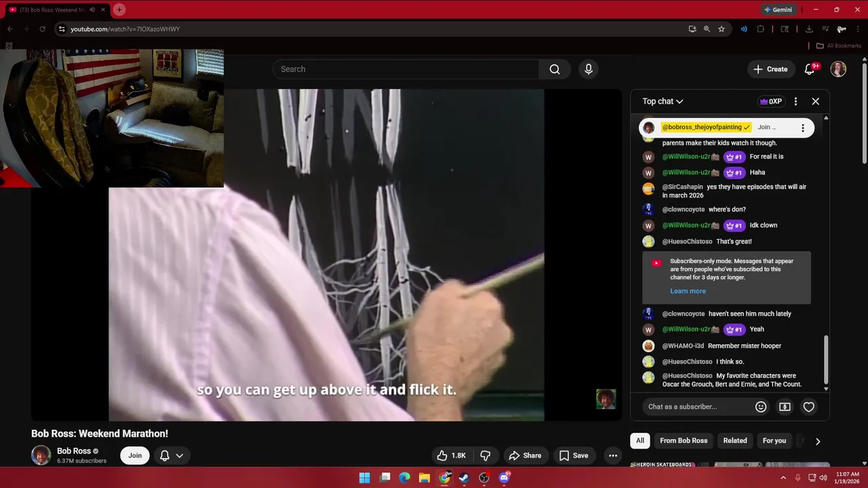Screen dimensions: 868x488
Task: Close the live chat panel
Action: click(816, 102)
